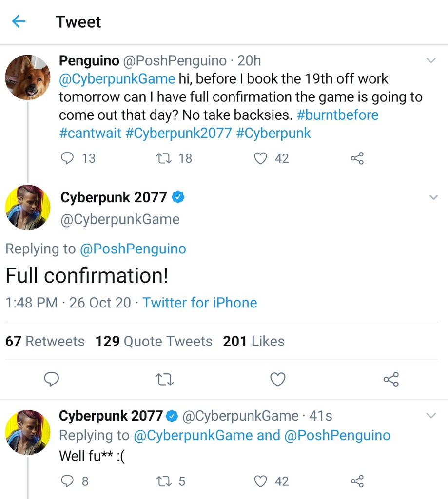The image size is (448, 499).
Task: Open dropdown chevron on Penguino's tweet
Action: tap(431, 60)
